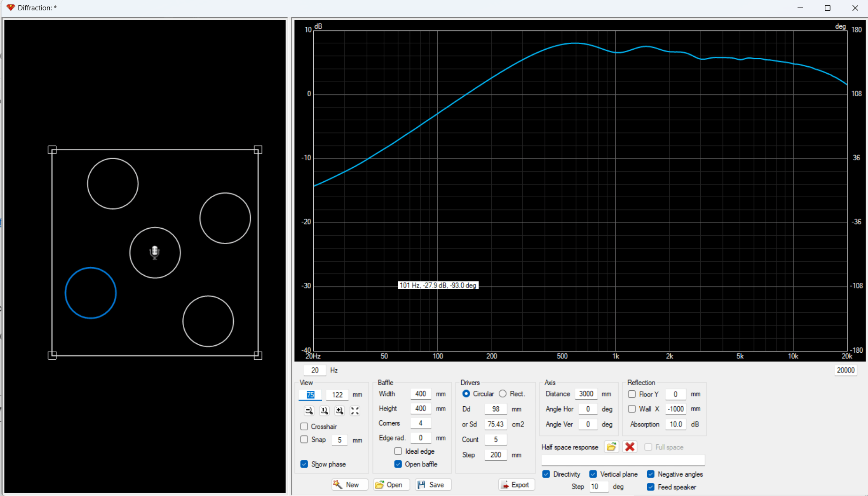
Task: Select the blue highlighted driver circle
Action: pos(91,293)
